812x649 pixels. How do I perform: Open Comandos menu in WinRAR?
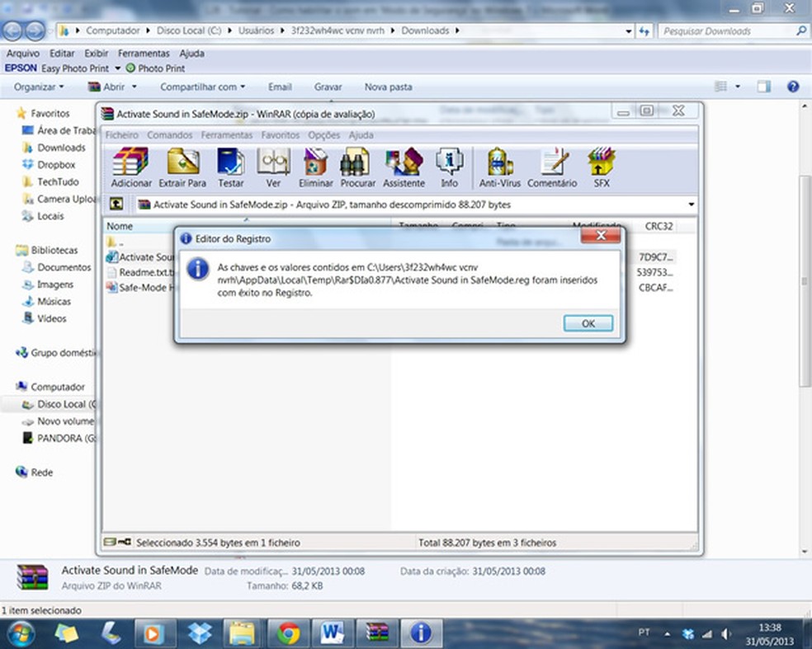(169, 135)
